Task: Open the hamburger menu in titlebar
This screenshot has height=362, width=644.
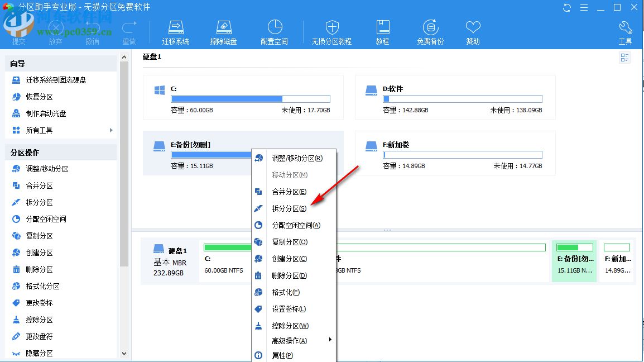Action: 584,8
